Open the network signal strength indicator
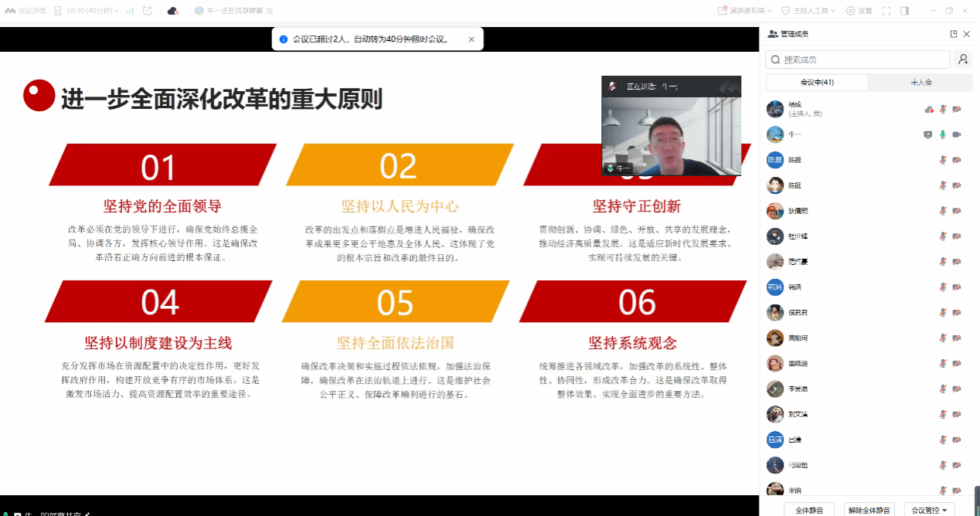980x516 pixels. coord(129,11)
